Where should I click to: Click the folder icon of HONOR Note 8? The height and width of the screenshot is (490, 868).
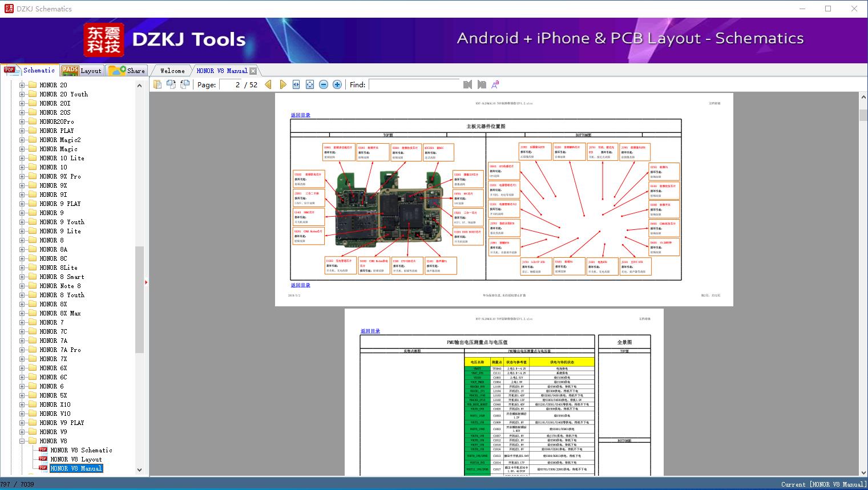click(33, 286)
